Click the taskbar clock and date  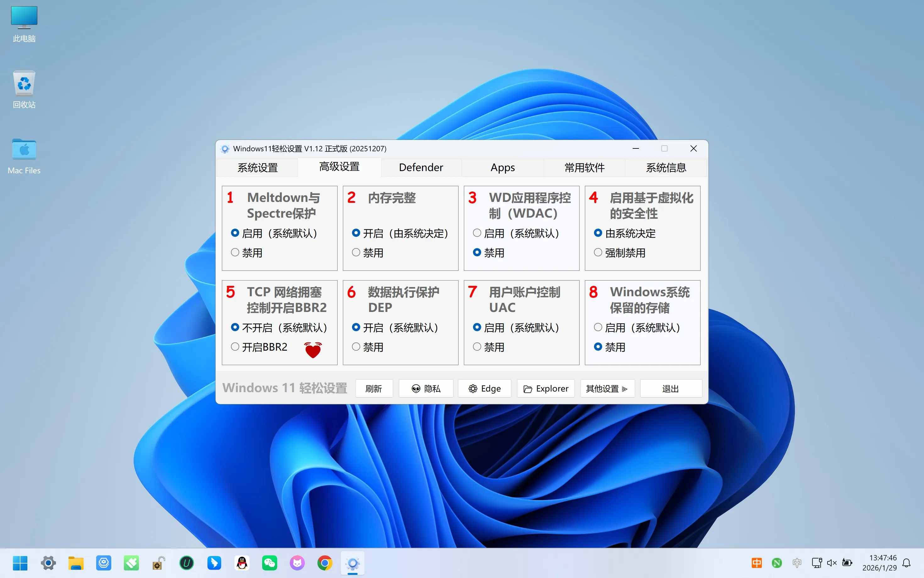(x=879, y=563)
